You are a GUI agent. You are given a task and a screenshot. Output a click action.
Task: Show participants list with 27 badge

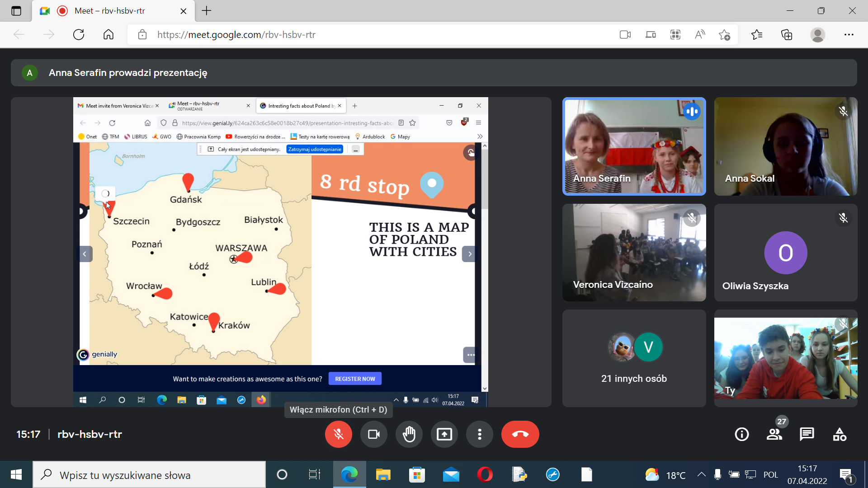[x=774, y=434]
